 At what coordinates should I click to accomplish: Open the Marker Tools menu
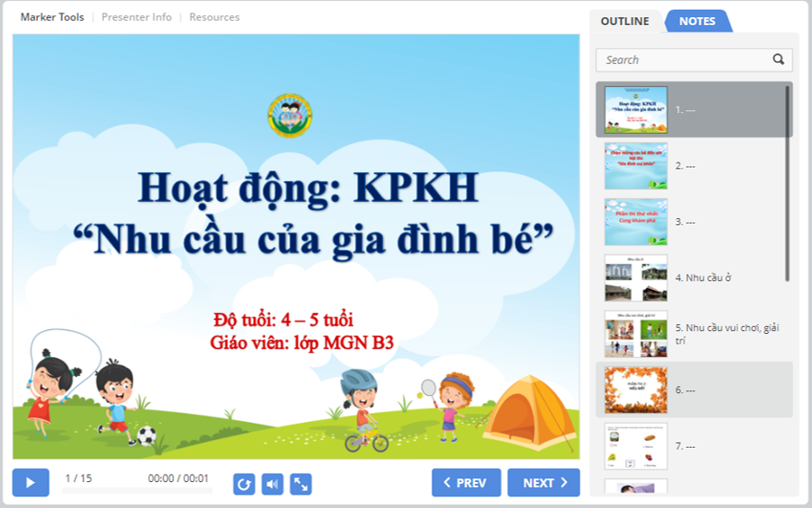52,17
